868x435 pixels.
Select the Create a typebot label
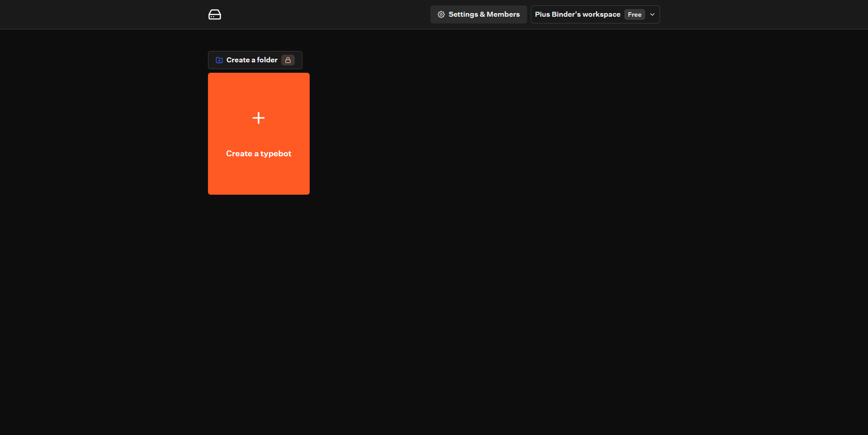pyautogui.click(x=259, y=154)
